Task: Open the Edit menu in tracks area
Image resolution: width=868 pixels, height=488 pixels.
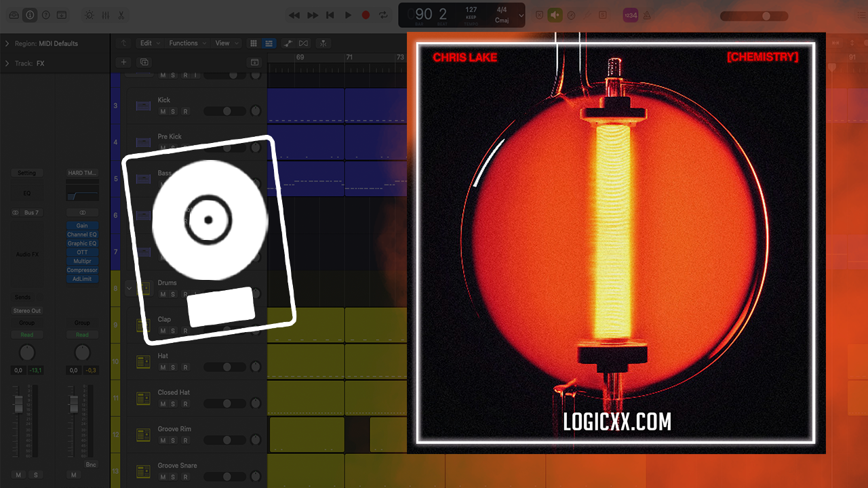Action: [x=149, y=43]
